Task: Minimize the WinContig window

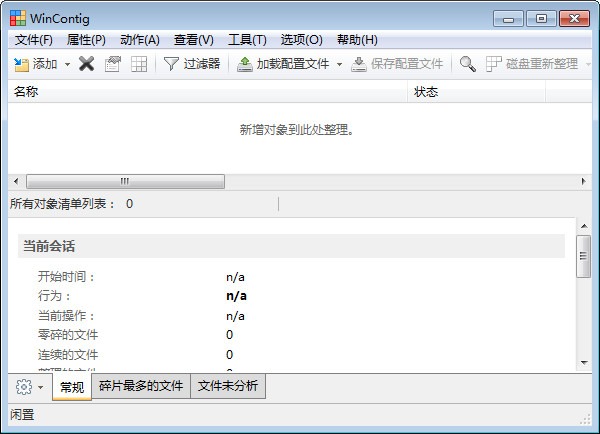Action: 508,18
